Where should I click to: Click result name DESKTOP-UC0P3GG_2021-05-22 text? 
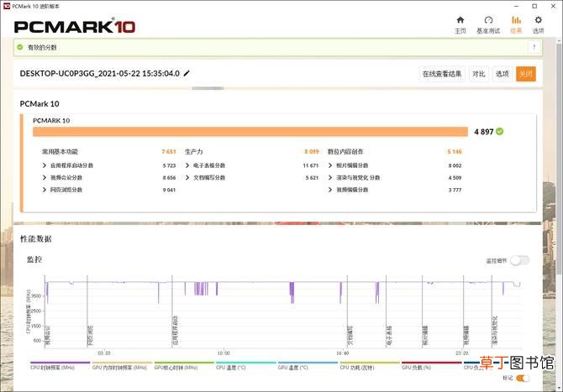(x=100, y=74)
